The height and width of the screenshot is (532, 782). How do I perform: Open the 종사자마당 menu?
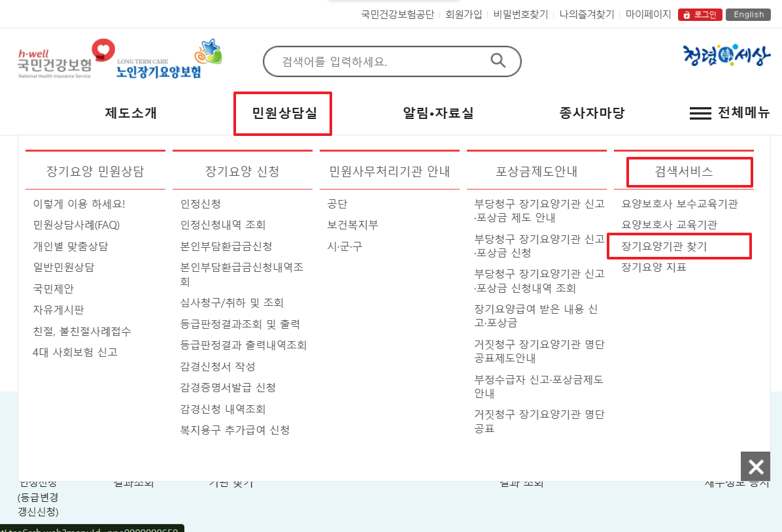[x=591, y=112]
